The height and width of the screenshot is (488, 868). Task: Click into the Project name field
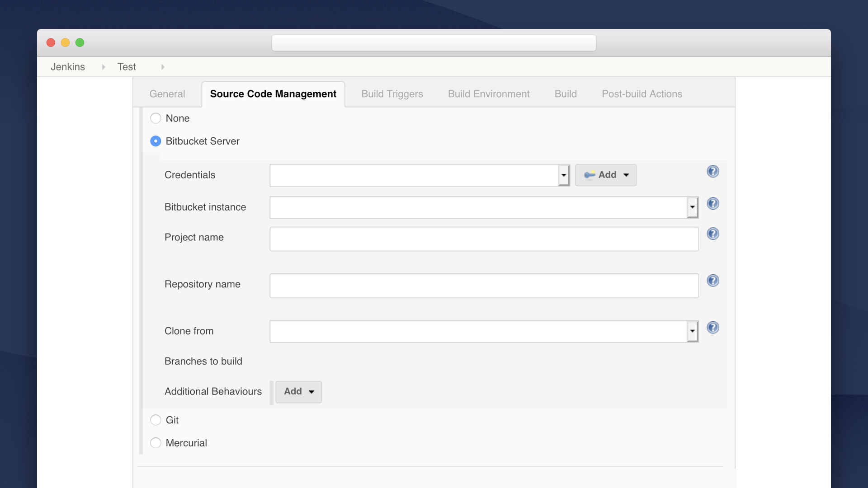click(x=484, y=239)
